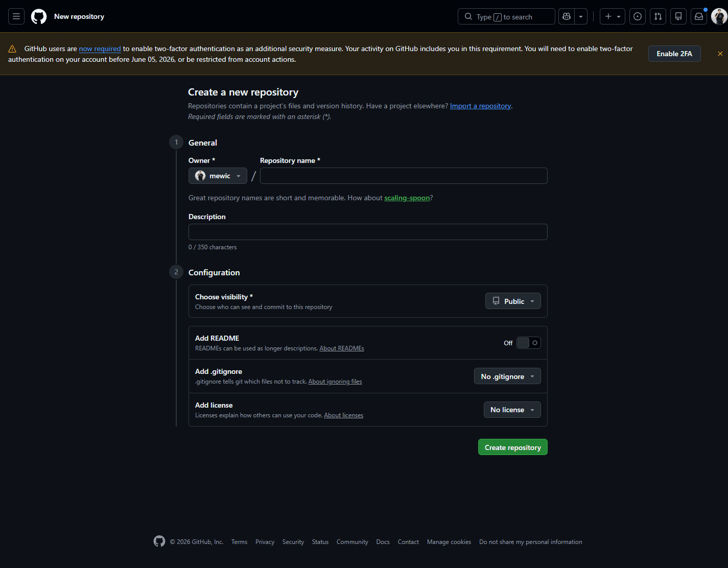Viewport: 728px width, 568px height.
Task: Go to the GitHub homepage logo
Action: tap(39, 16)
